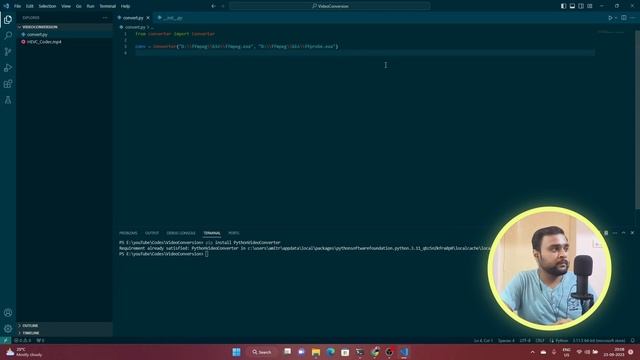The image size is (640, 360).
Task: Switch to the PORTS panel tab
Action: (234, 233)
